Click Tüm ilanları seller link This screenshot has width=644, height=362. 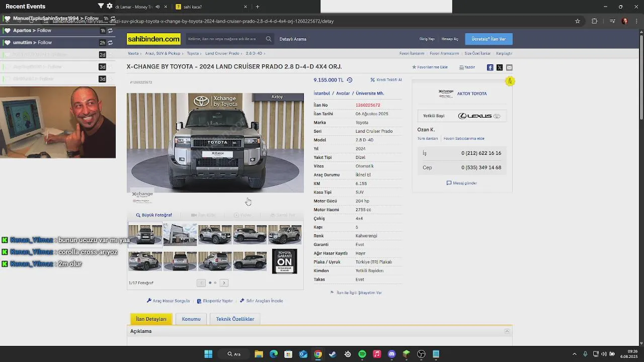point(428,138)
